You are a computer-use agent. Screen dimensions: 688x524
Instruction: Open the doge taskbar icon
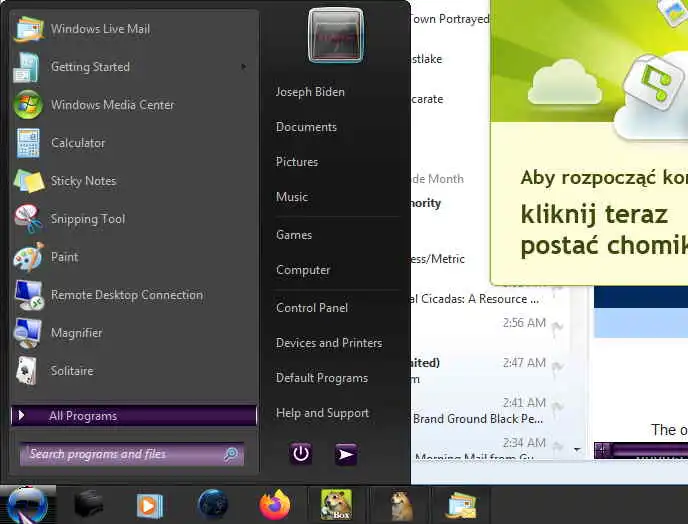tap(401, 506)
